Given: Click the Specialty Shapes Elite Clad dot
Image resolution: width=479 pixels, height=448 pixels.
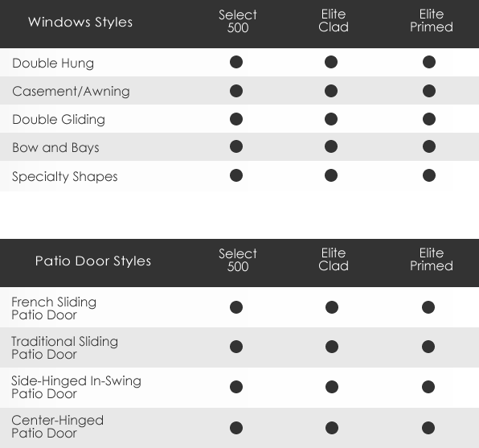Looking at the screenshot, I should (331, 175).
